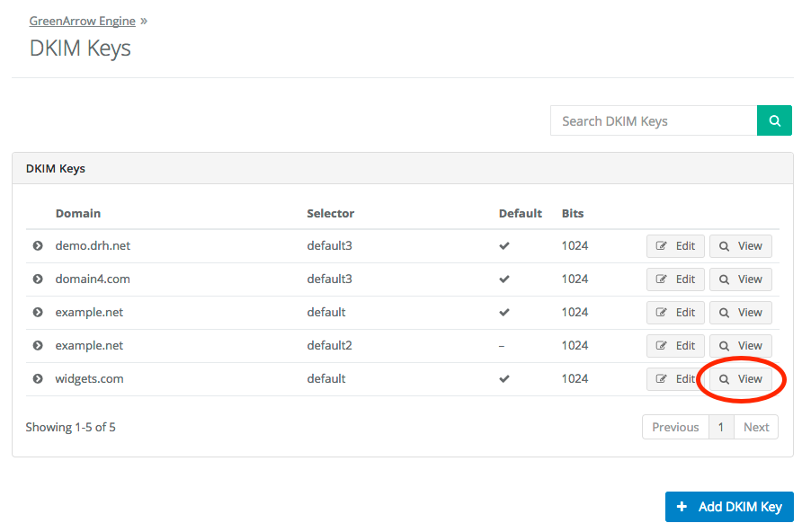Expand example.net default2 row arrow
This screenshot has height=532, width=802.
pos(38,346)
